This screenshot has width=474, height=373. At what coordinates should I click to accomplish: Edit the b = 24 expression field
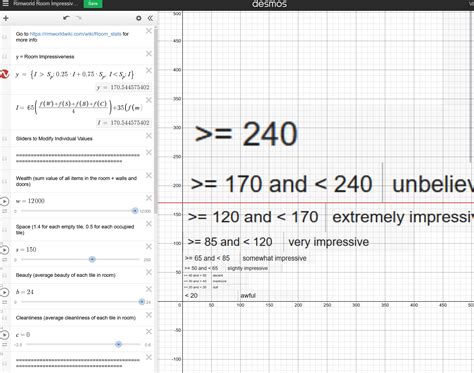pos(25,292)
